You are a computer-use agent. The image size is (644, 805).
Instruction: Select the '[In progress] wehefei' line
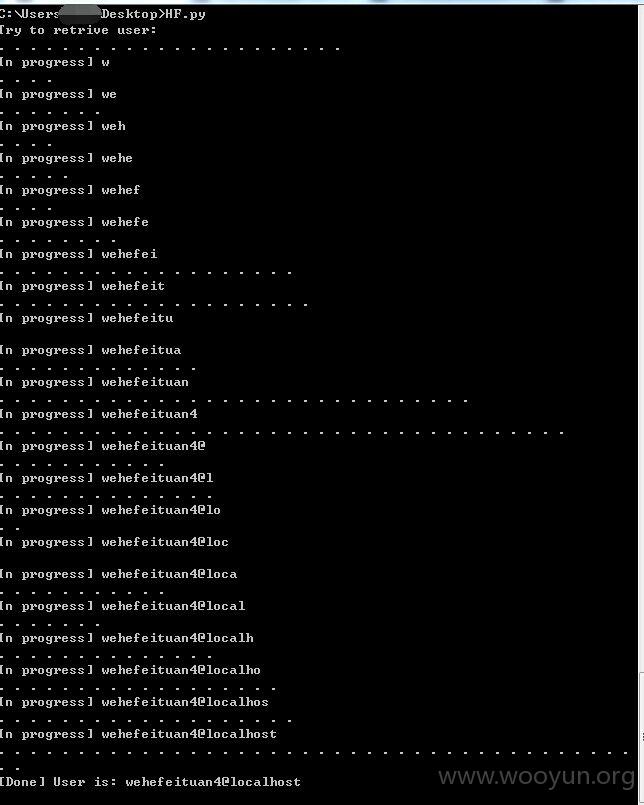79,254
